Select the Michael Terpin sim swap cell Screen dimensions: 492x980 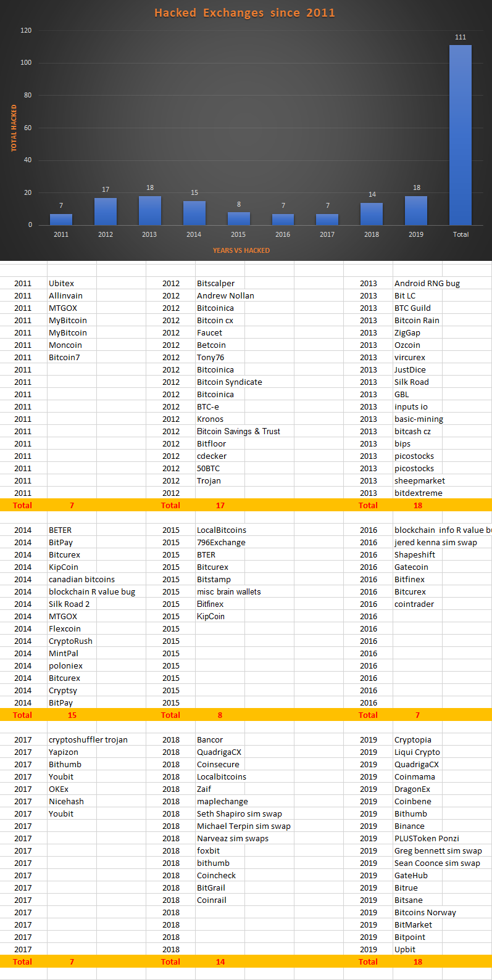[244, 826]
